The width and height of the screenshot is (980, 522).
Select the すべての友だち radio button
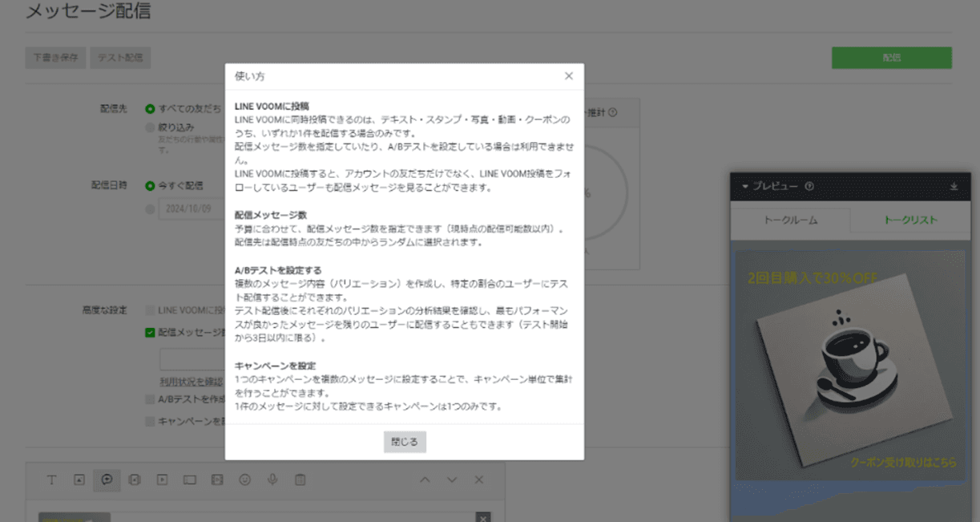pos(150,109)
